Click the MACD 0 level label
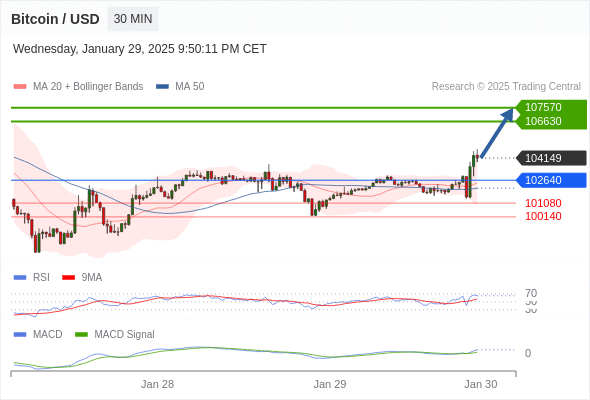This screenshot has height=400, width=590. click(528, 353)
